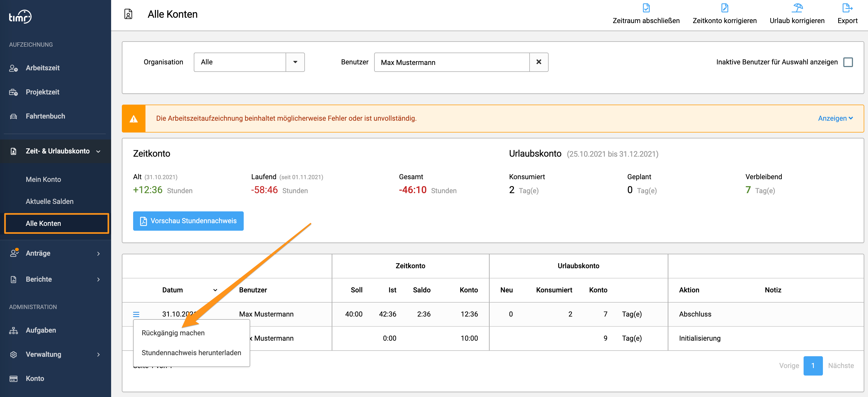Click the Benutzer input field

(x=451, y=62)
